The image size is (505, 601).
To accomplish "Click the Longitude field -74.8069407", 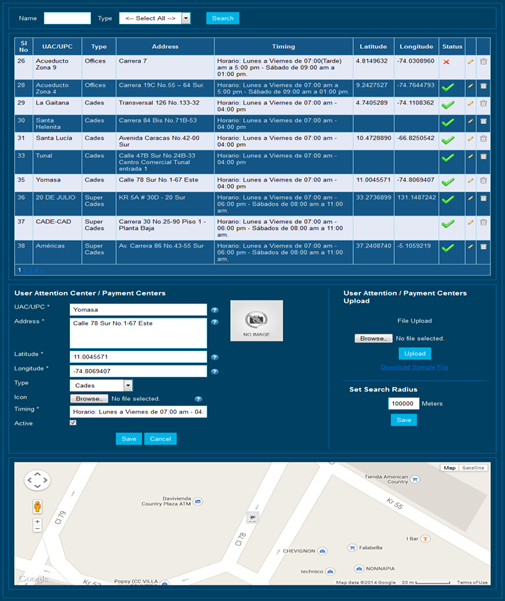I will [138, 371].
